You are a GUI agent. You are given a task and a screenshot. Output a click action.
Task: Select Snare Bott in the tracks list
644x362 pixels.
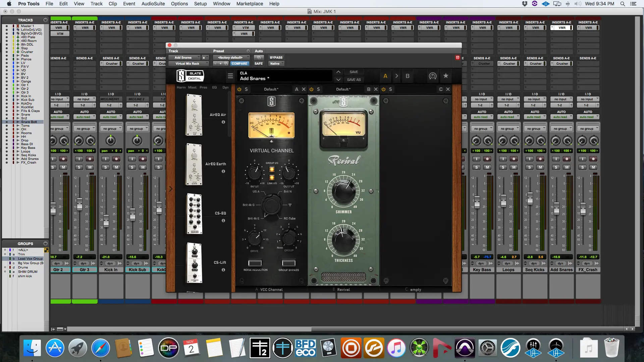pos(29,122)
